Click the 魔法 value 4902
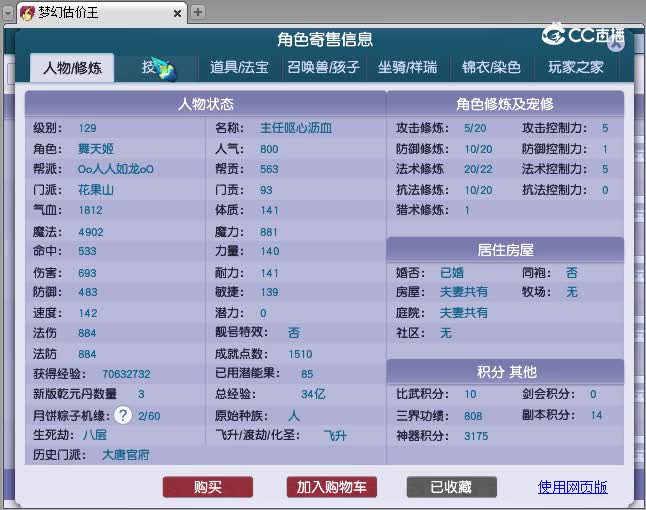646x510 pixels. (91, 232)
